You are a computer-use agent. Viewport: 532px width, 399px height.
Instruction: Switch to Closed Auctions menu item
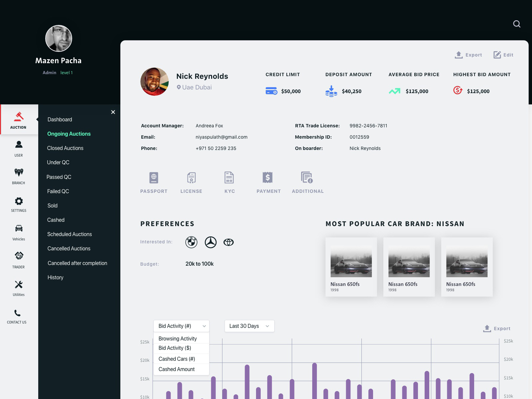coord(65,148)
